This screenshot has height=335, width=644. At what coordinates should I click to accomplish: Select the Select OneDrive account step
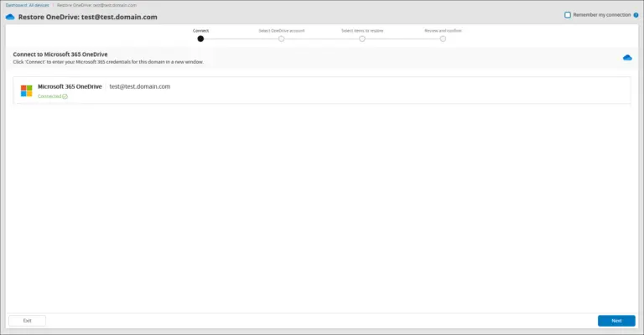pyautogui.click(x=282, y=39)
